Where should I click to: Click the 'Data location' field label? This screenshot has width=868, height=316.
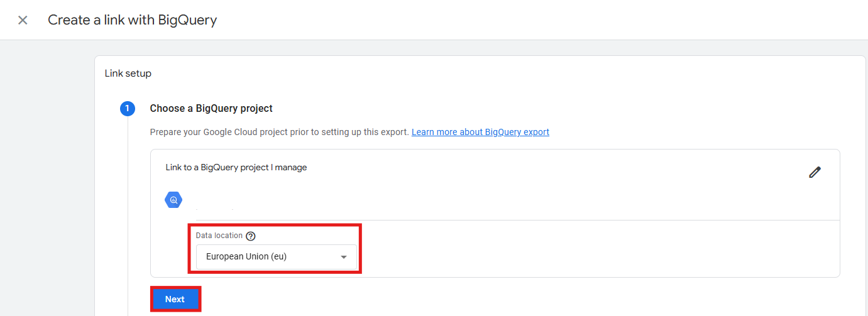point(219,236)
